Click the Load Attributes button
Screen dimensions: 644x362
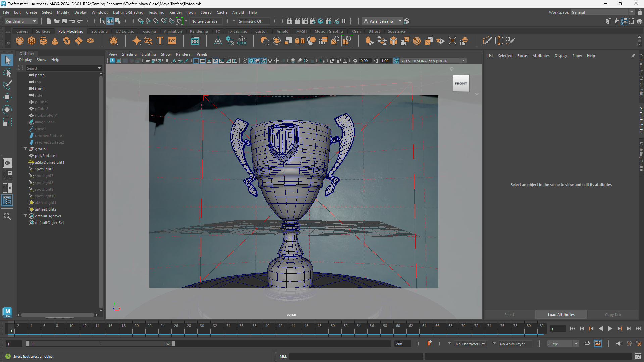pyautogui.click(x=561, y=315)
